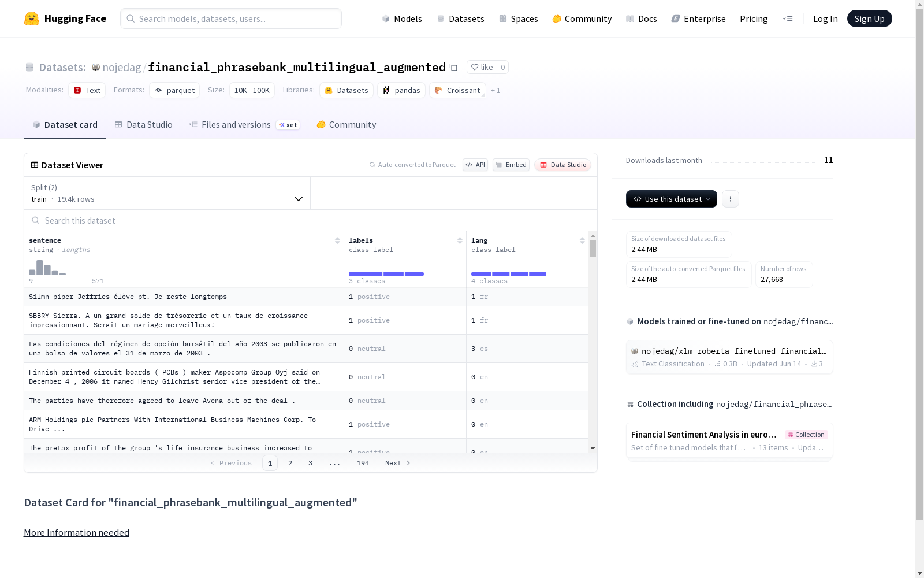Open the nojedag profile link
The image size is (924, 578).
click(x=122, y=67)
